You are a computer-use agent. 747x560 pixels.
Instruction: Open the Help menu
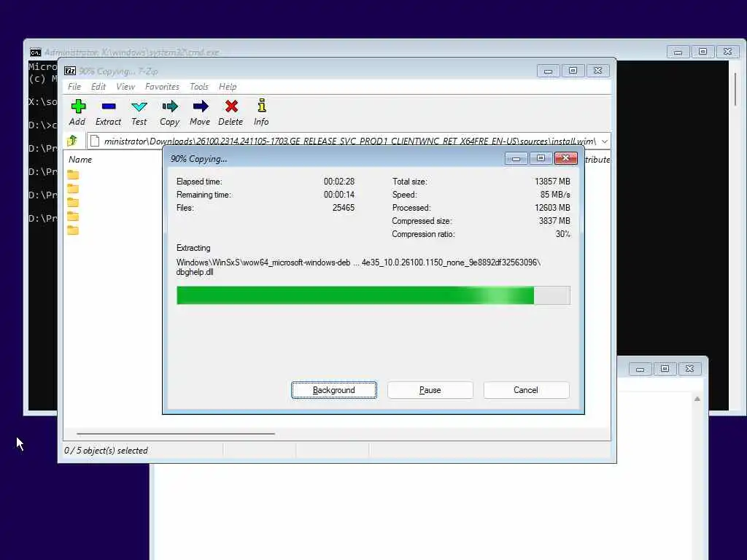pyautogui.click(x=228, y=87)
